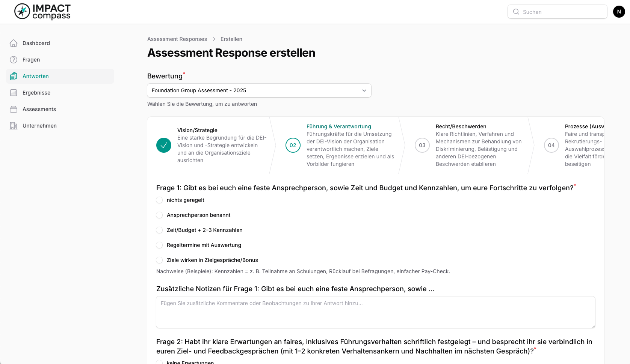Click the IMPACT compass logo
630x364 pixels.
[42, 12]
